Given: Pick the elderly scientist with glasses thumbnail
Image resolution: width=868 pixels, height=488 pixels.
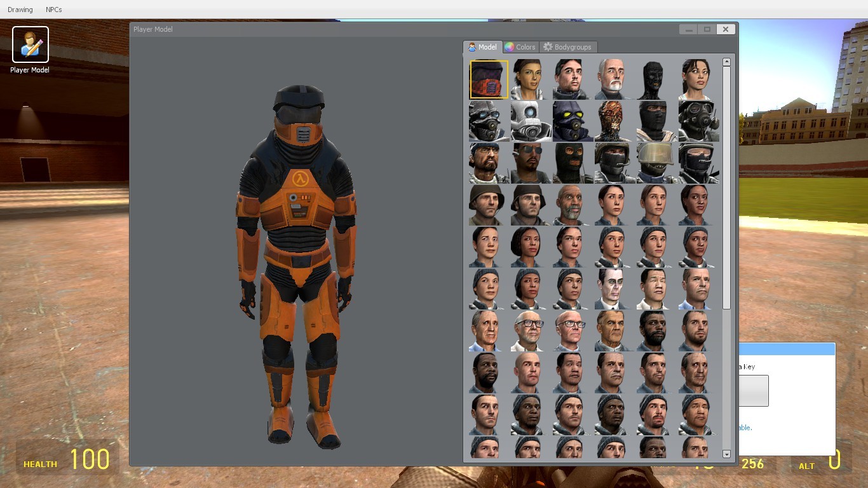Looking at the screenshot, I should coord(527,330).
